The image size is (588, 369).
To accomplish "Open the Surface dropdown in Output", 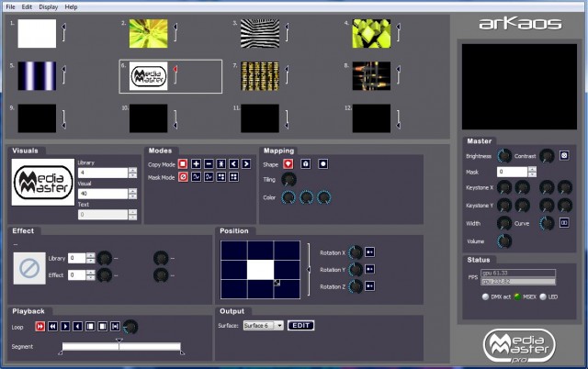I will (x=278, y=325).
